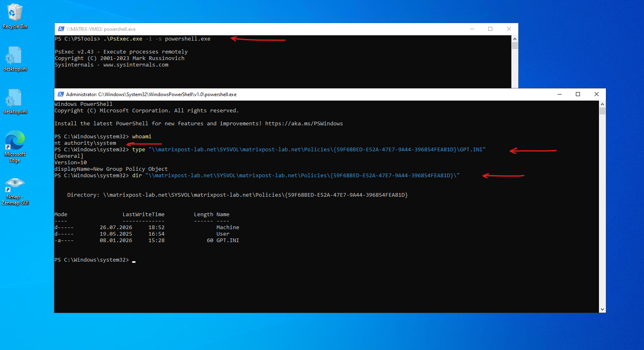Click the 'GPT.INI' file entry in listing
This screenshot has height=350, width=644.
click(x=228, y=240)
